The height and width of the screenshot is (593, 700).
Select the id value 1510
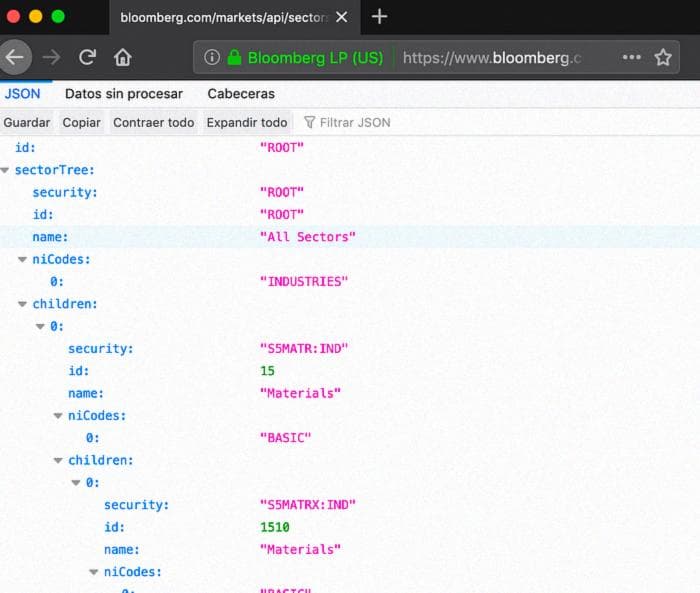[275, 527]
